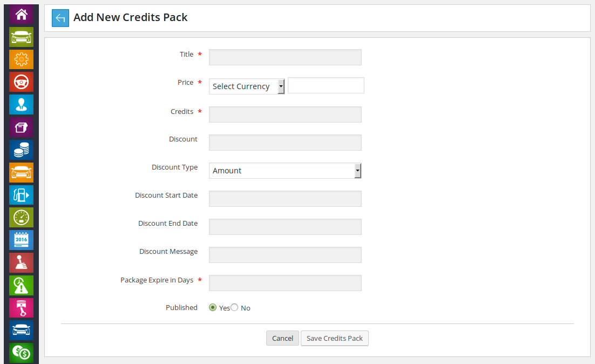Open the orange gear settings icon
The width and height of the screenshot is (595, 364).
[x=21, y=59]
